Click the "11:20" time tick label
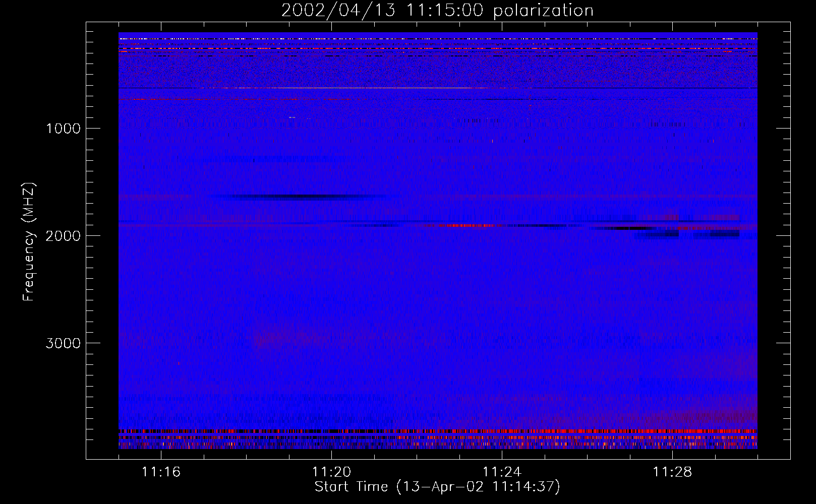 point(331,472)
